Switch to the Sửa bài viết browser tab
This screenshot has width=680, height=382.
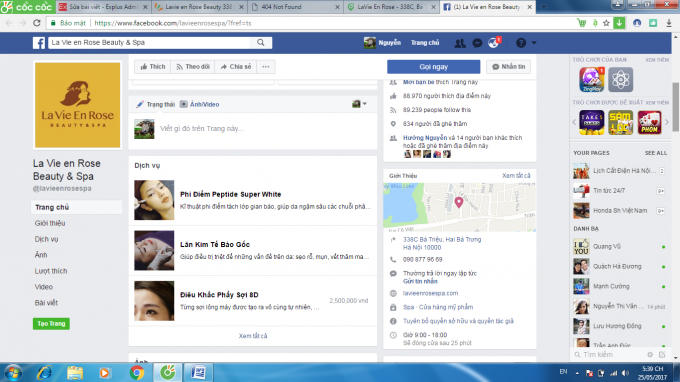click(x=103, y=7)
